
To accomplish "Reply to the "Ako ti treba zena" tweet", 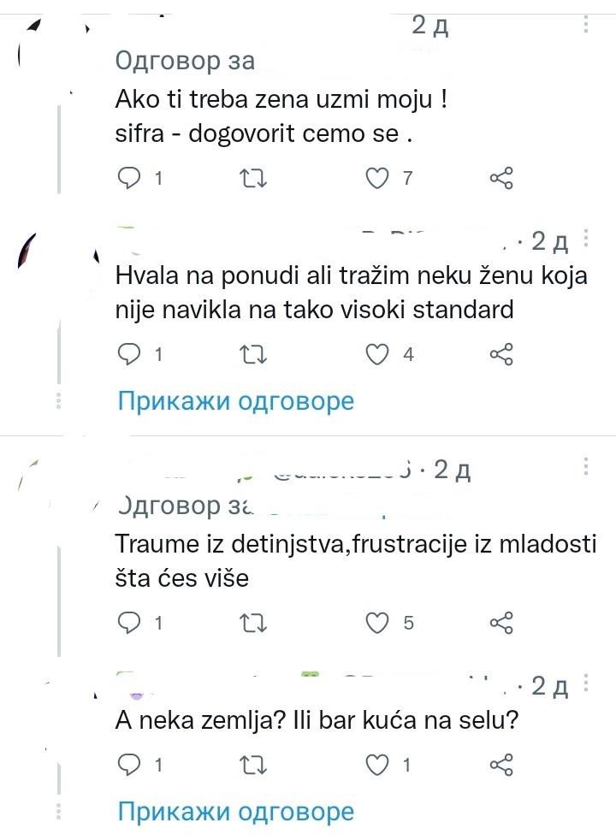I will click(128, 179).
